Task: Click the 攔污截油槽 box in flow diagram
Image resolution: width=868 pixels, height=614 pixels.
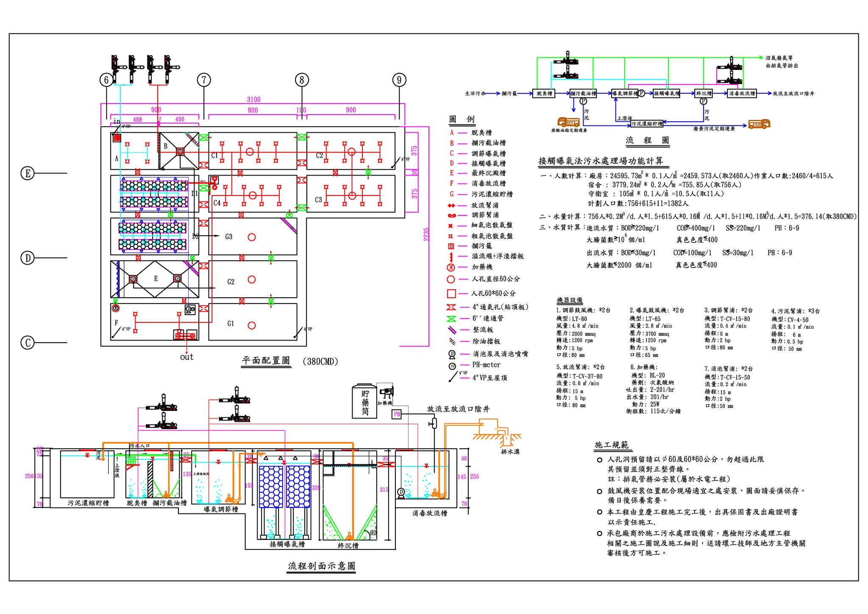Action: pyautogui.click(x=583, y=93)
